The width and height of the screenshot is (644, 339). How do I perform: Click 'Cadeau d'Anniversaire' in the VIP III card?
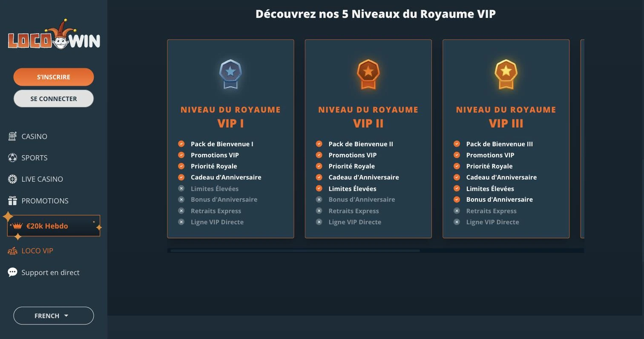click(502, 177)
